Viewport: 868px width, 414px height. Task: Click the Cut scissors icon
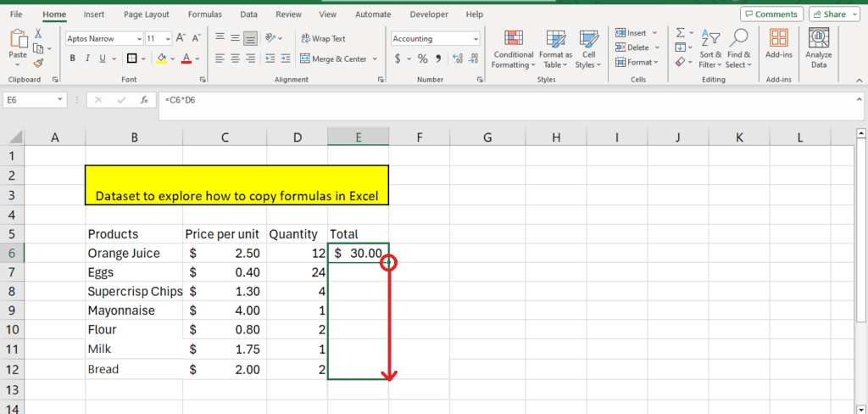click(38, 34)
